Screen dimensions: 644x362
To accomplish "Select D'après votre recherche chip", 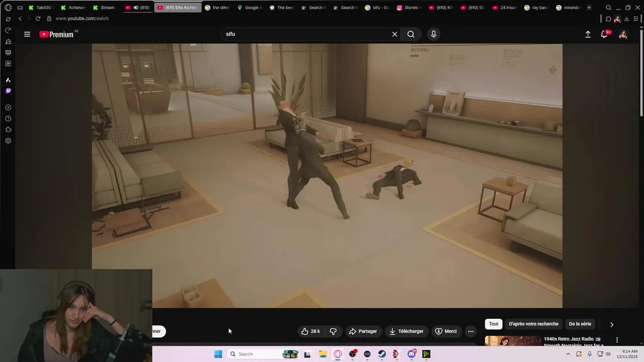I will [533, 324].
